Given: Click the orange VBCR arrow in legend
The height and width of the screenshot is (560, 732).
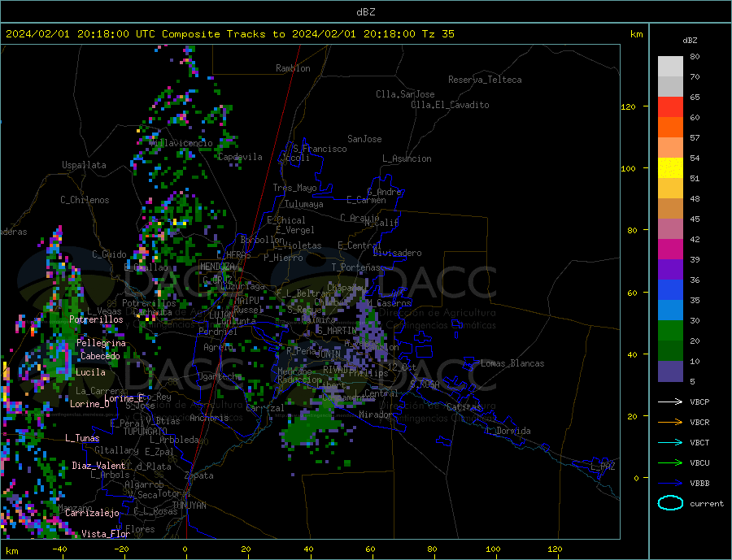Looking at the screenshot, I should click(x=672, y=423).
